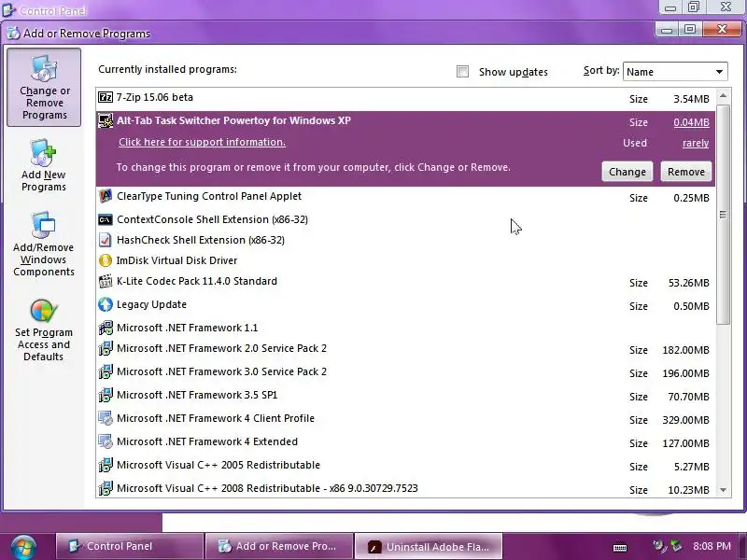The height and width of the screenshot is (560, 747).
Task: Click the .NET Framework 1.1 icon
Action: point(106,328)
